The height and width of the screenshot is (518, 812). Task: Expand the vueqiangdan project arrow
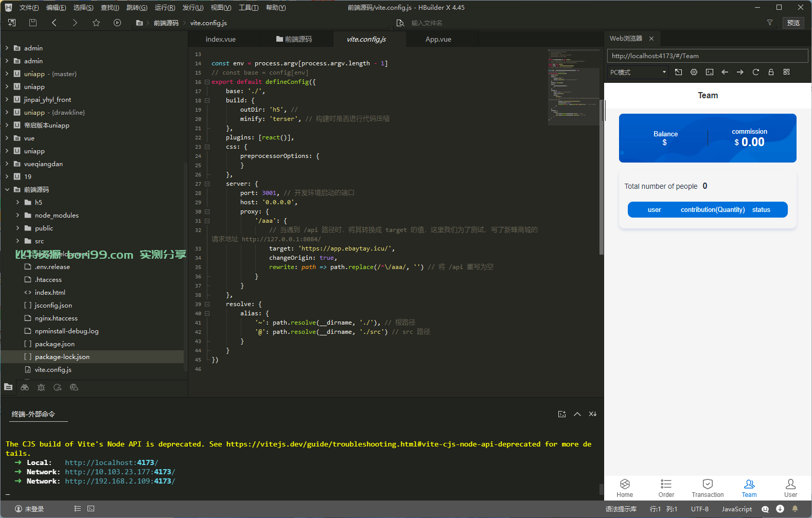(7, 164)
